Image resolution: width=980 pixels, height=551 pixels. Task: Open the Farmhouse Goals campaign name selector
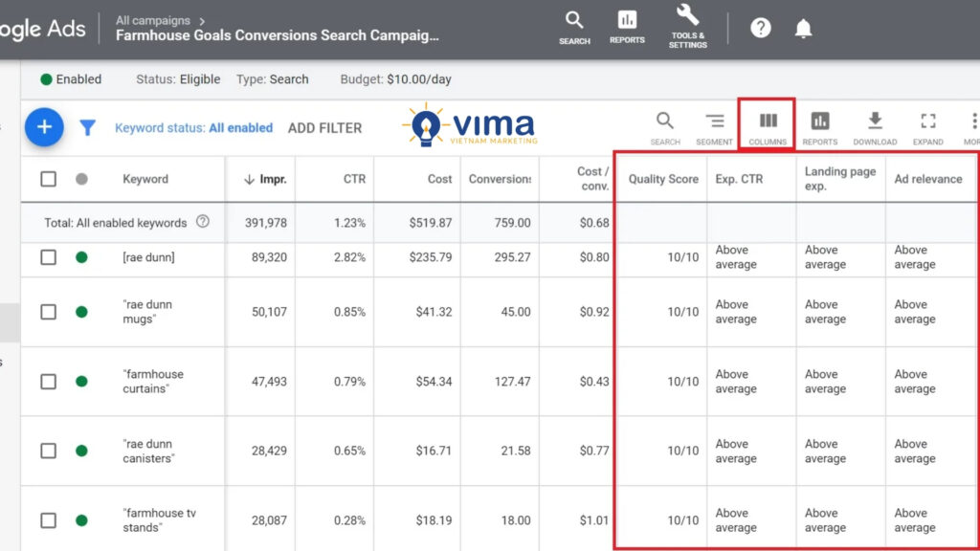click(277, 35)
